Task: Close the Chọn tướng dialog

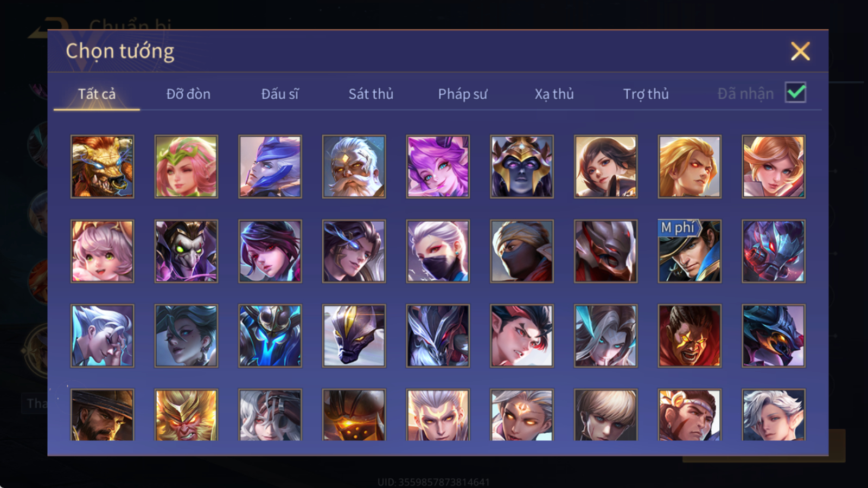Action: [x=800, y=52]
